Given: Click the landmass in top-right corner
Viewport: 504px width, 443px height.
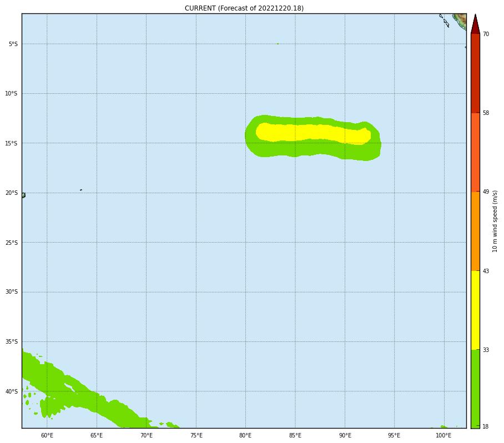Looking at the screenshot, I should (x=460, y=20).
